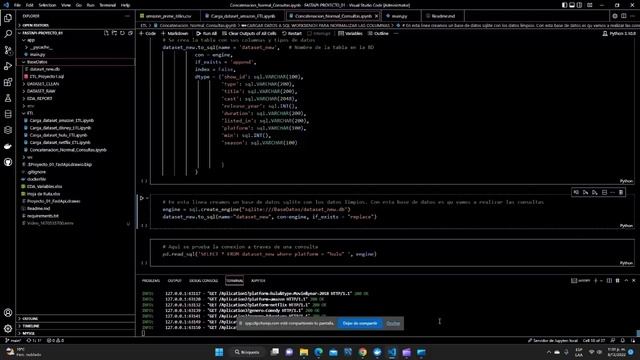Switch to the Readme.md editor tab
This screenshot has width=640, height=360.
coord(442,16)
